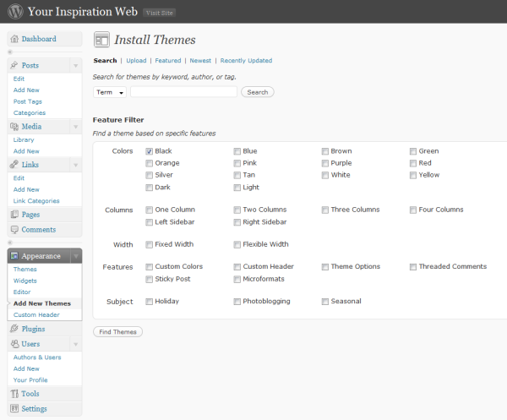
Task: Tick the Custom Header feature checkbox
Action: pos(237,267)
